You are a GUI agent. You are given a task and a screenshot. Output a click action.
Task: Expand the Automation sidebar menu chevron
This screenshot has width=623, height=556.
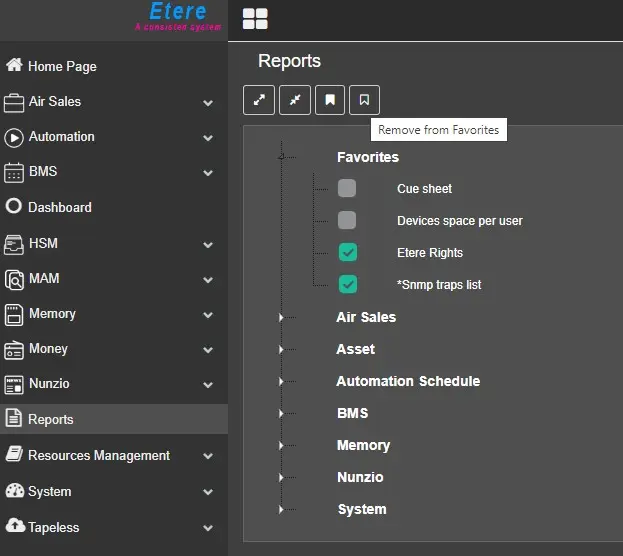[208, 137]
